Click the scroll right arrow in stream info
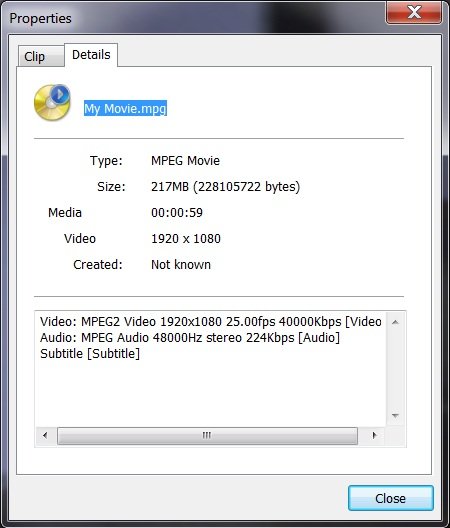450x528 pixels. pos(374,435)
